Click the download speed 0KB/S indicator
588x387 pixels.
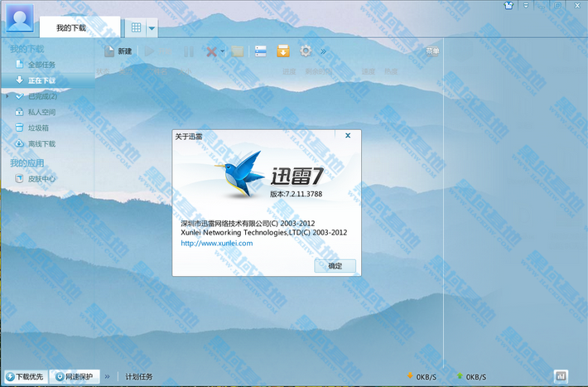coord(422,376)
